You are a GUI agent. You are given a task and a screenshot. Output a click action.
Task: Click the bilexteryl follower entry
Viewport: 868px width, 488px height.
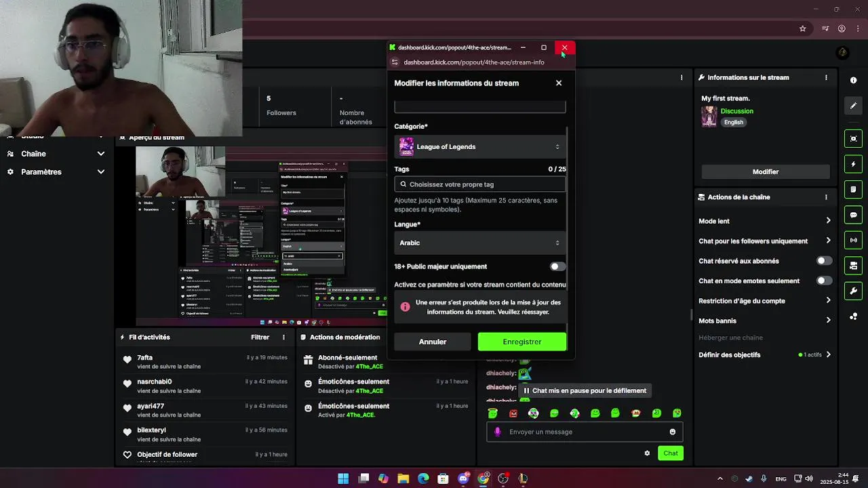(x=205, y=434)
